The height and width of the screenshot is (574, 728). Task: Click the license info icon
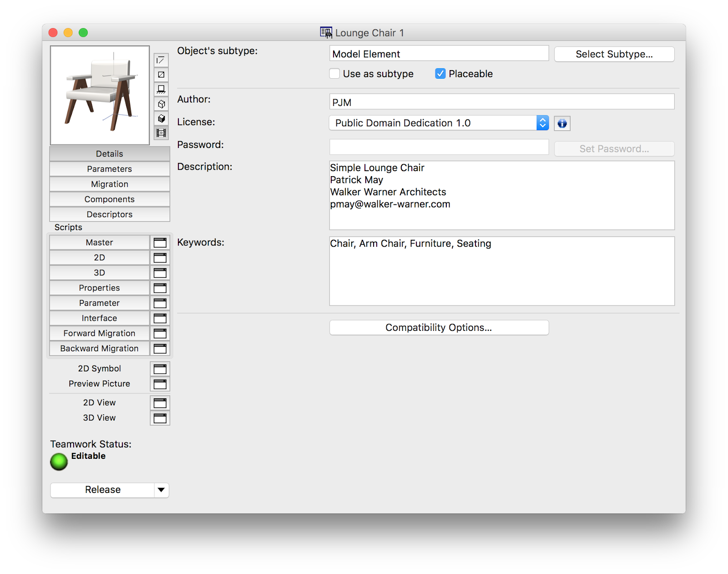[x=562, y=123]
